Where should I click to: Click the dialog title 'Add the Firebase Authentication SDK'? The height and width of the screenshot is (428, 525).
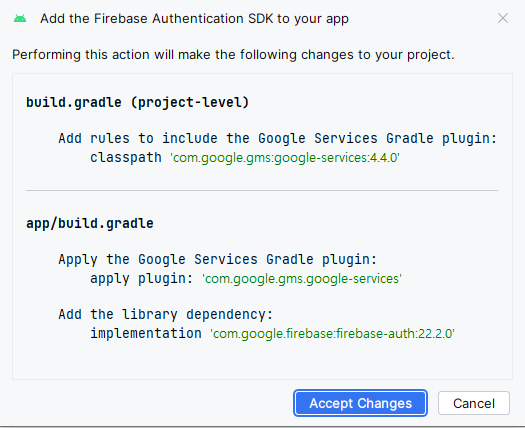pos(194,19)
